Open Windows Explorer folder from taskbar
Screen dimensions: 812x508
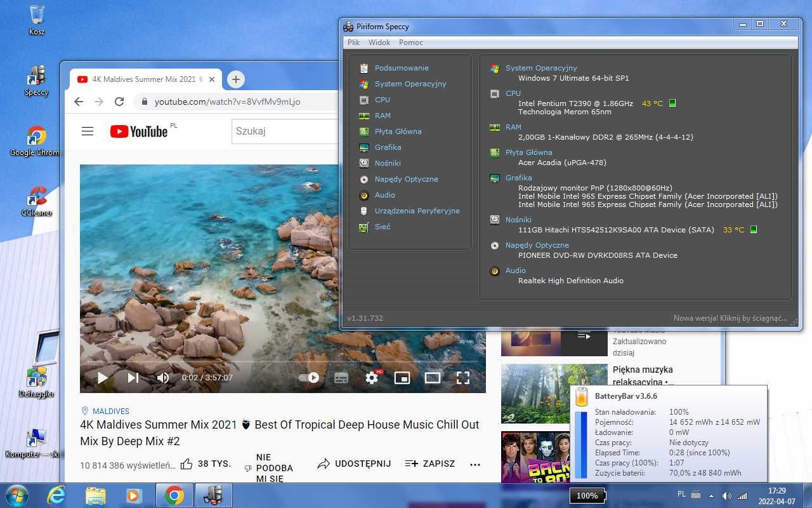click(x=96, y=495)
